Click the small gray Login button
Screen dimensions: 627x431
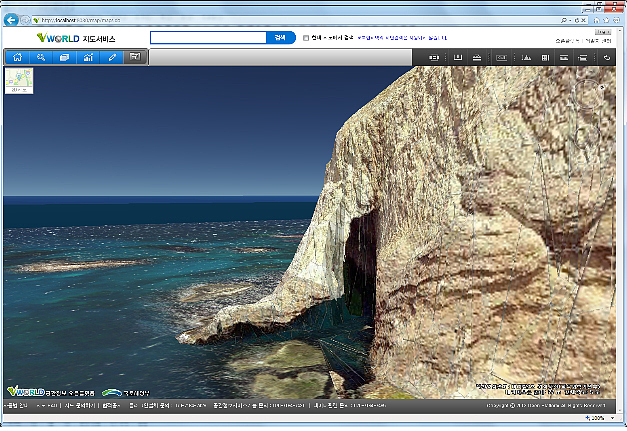pyautogui.click(x=603, y=32)
